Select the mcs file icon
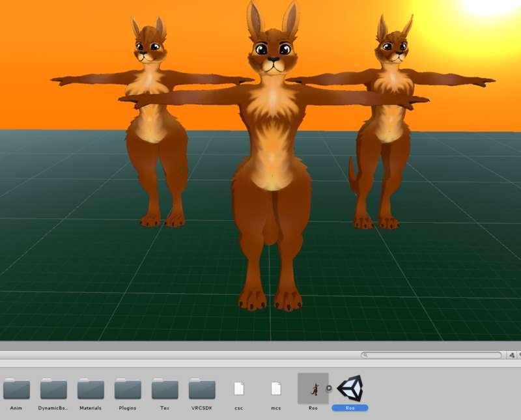This screenshot has height=420, width=521. 276,389
